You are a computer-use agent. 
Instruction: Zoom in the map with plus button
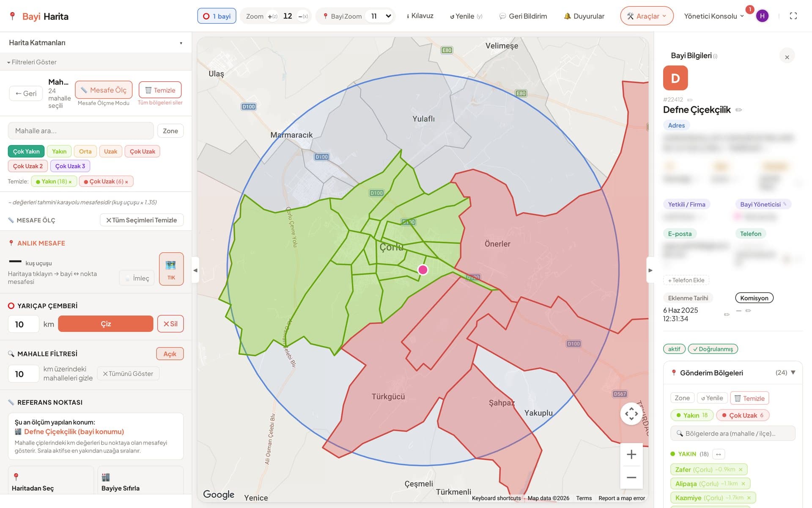[x=631, y=455]
